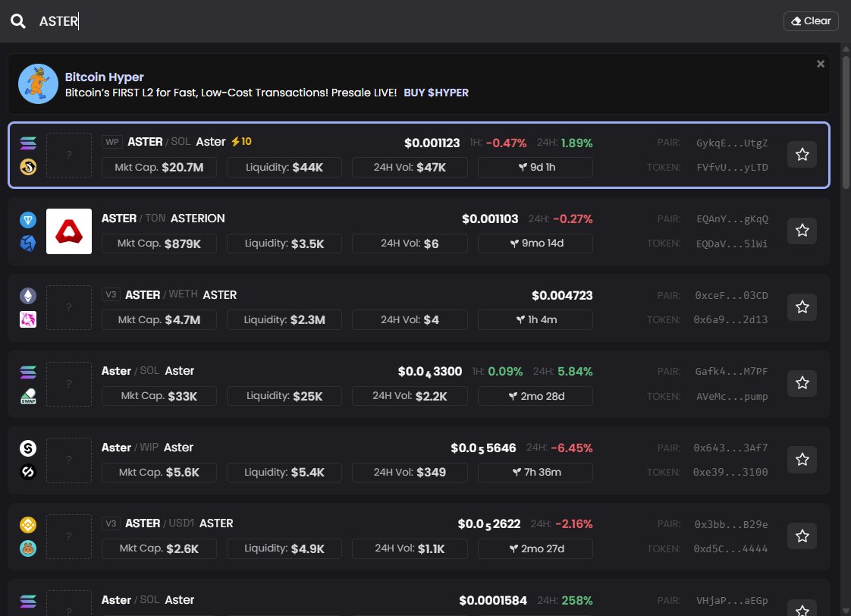Screen dimensions: 851x616
Task: Click the DEX icon under Solana on first result
Action: [x=28, y=167]
